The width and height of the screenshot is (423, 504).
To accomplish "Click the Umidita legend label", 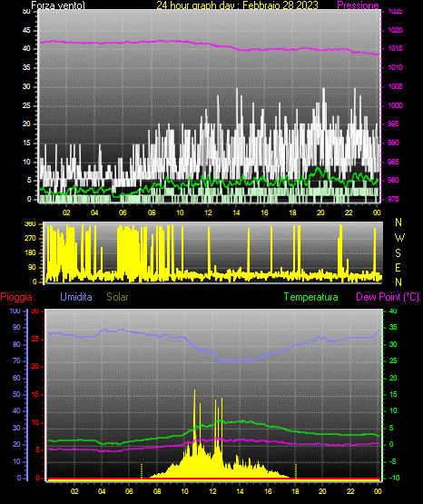I will coord(76,297).
